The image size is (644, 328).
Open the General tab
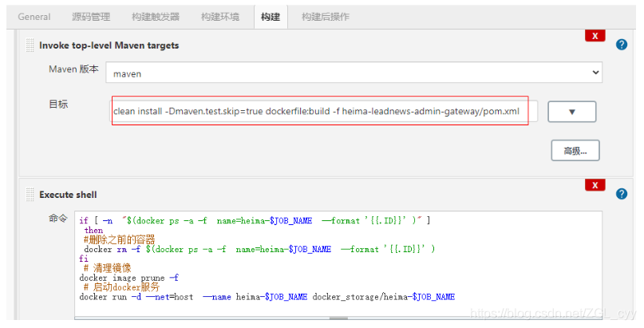[x=34, y=17]
